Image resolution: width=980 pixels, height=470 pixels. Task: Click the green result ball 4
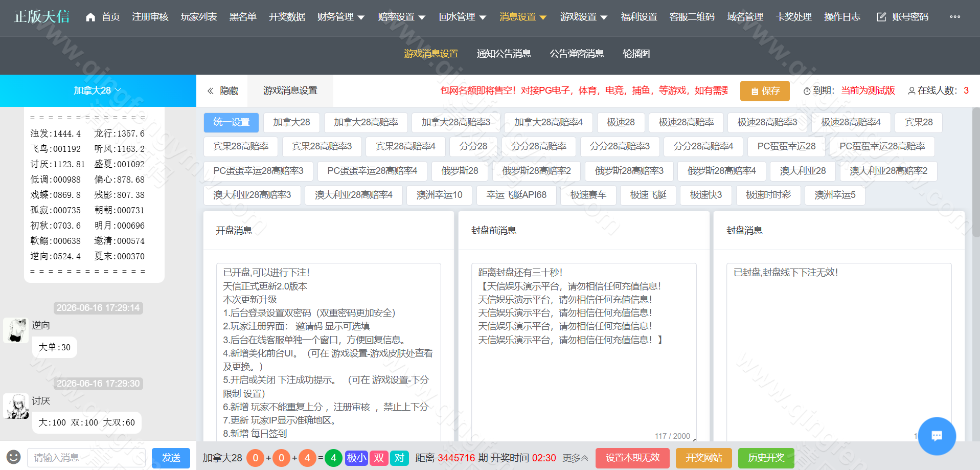coord(333,458)
